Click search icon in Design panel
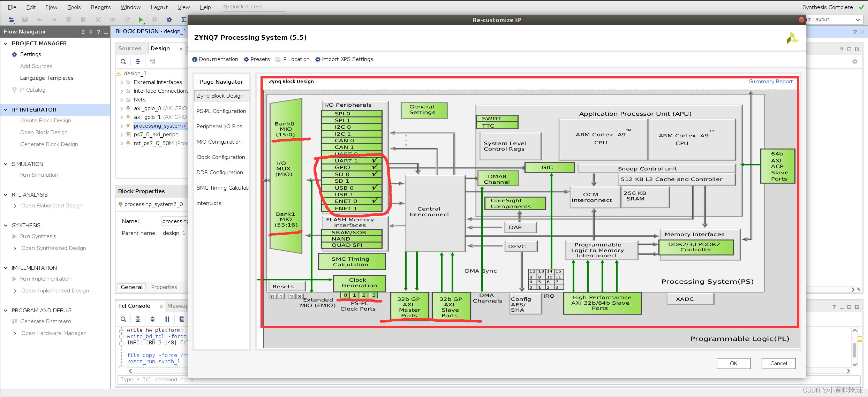 coord(123,62)
